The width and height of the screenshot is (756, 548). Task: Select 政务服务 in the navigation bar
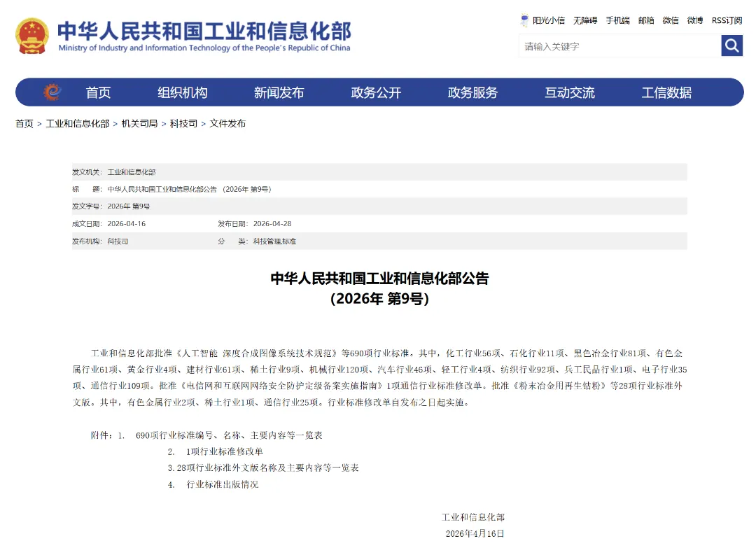coord(472,92)
